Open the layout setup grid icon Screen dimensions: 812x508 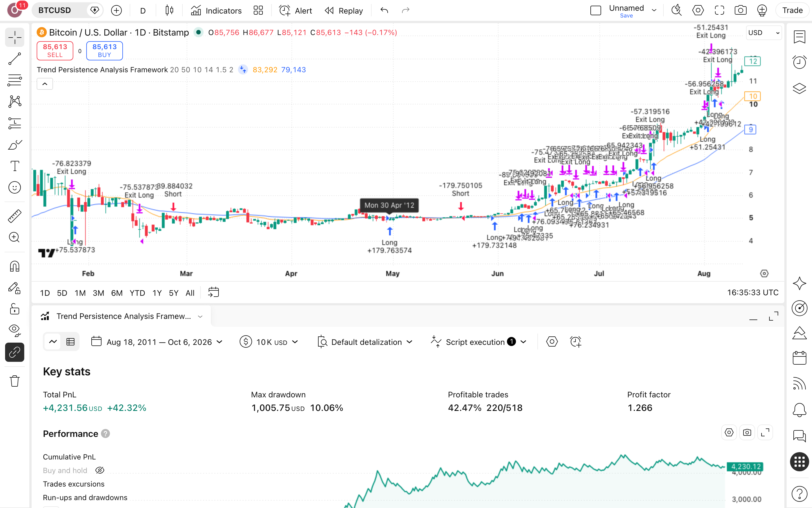pyautogui.click(x=258, y=10)
